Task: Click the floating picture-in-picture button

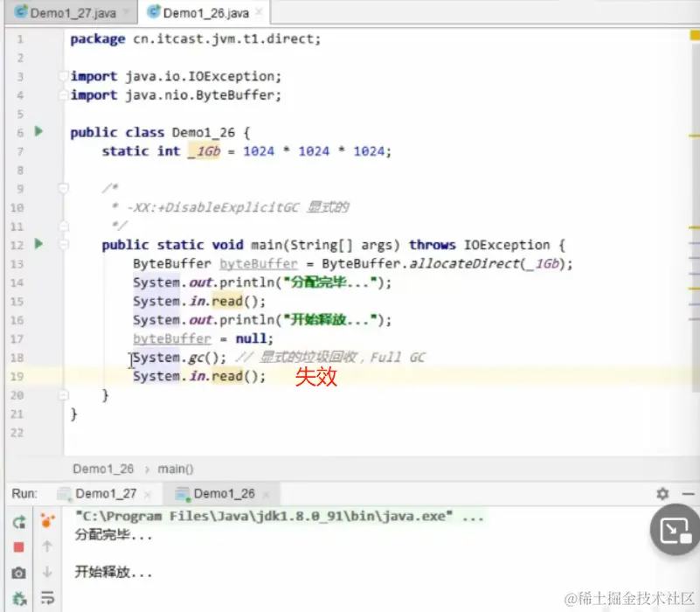Action: tap(674, 531)
